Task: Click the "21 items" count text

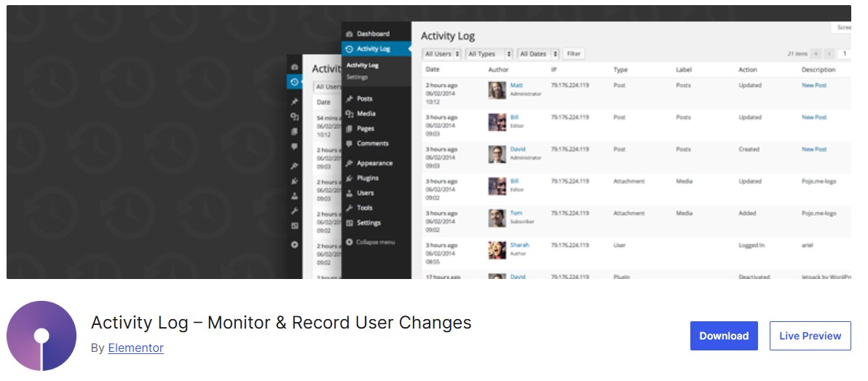Action: pyautogui.click(x=797, y=54)
